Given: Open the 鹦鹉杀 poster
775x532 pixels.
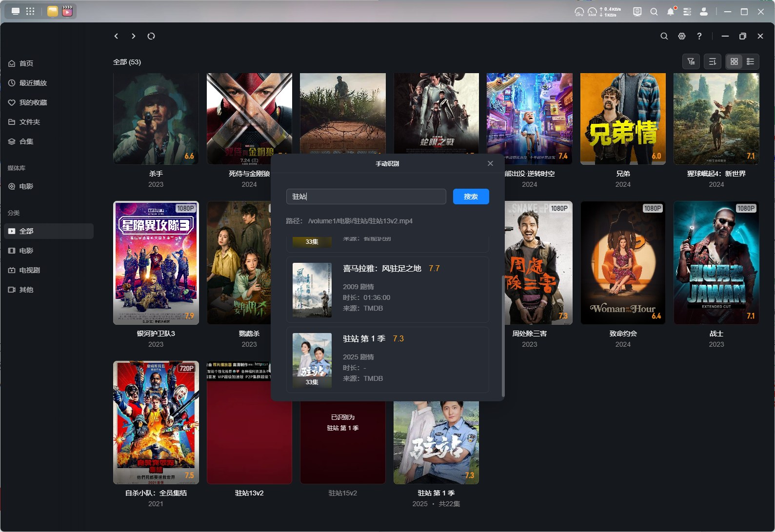Looking at the screenshot, I should coord(239,263).
